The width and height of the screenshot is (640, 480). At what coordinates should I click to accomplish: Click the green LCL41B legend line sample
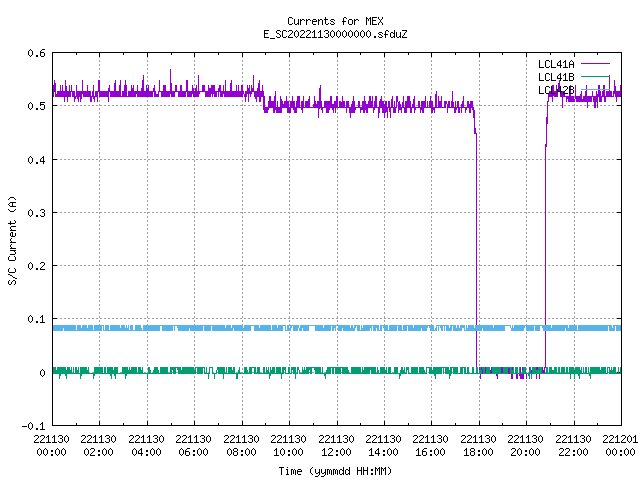point(595,77)
